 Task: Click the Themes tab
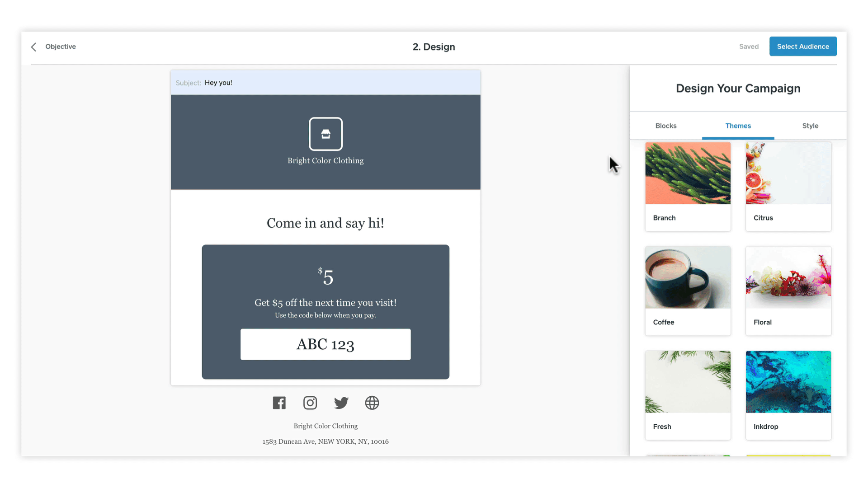[738, 126]
